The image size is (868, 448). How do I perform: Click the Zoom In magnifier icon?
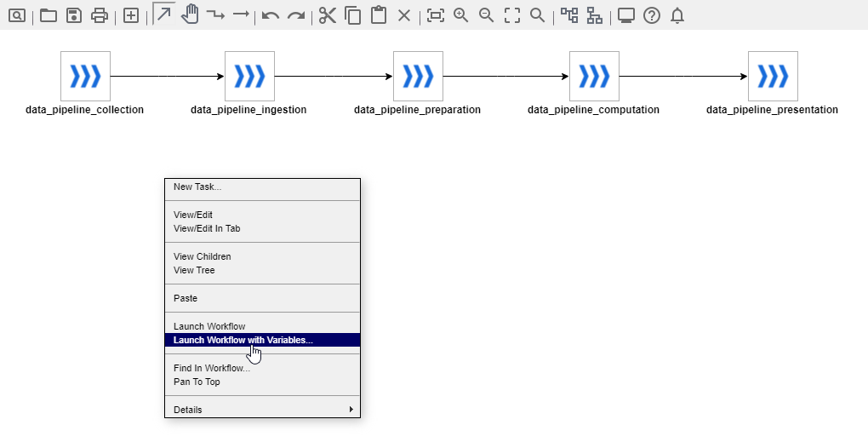pos(461,15)
